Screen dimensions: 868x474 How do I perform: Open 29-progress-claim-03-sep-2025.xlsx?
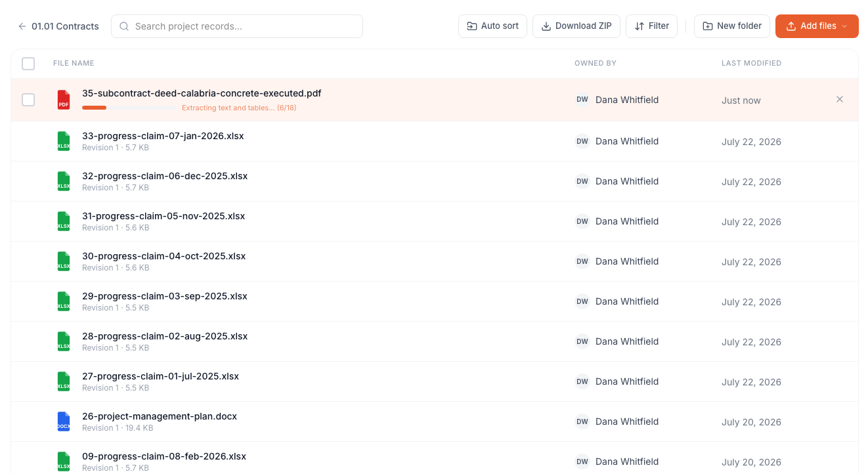pos(165,296)
